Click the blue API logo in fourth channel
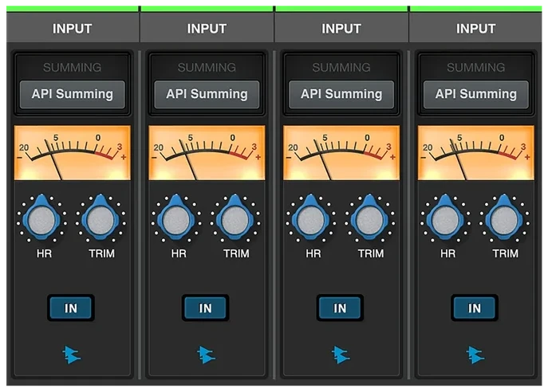Viewport: 548px width, 392px height. 475,355
